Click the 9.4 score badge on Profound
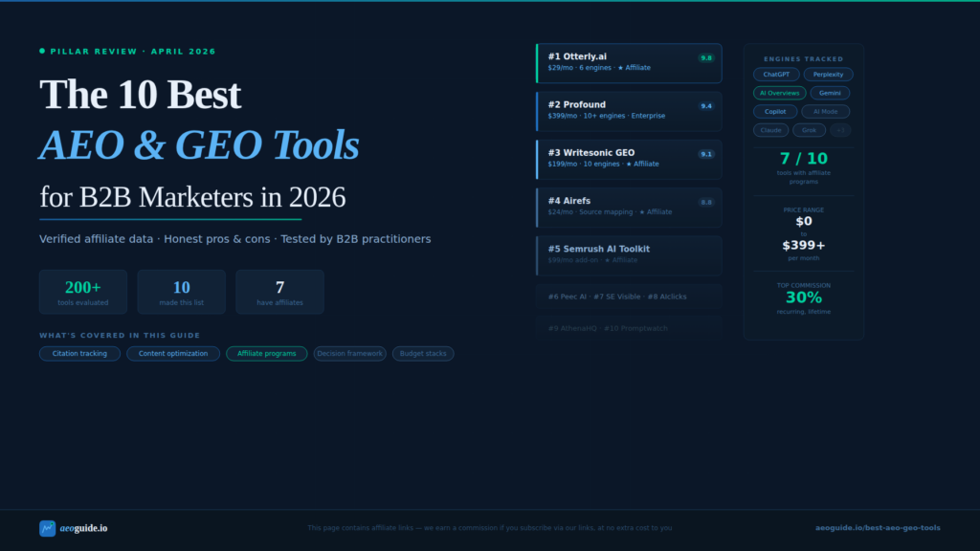This screenshot has height=551, width=980. [706, 105]
